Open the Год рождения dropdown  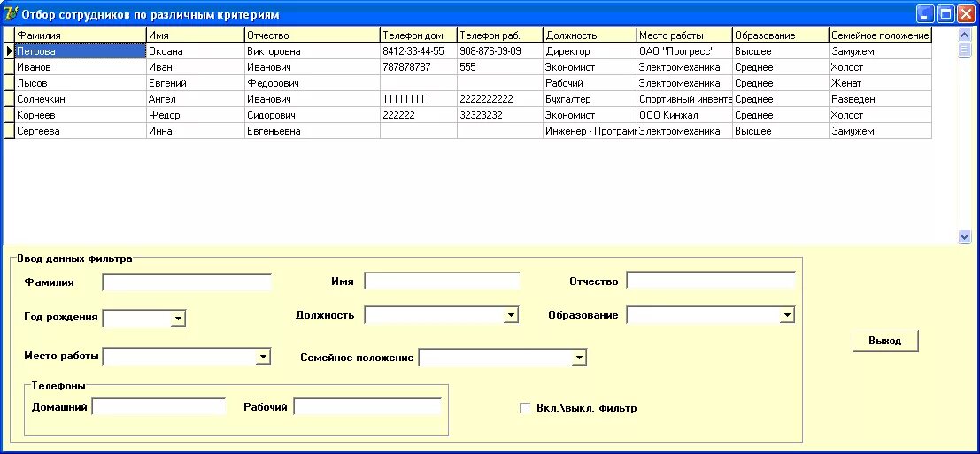pyautogui.click(x=178, y=319)
